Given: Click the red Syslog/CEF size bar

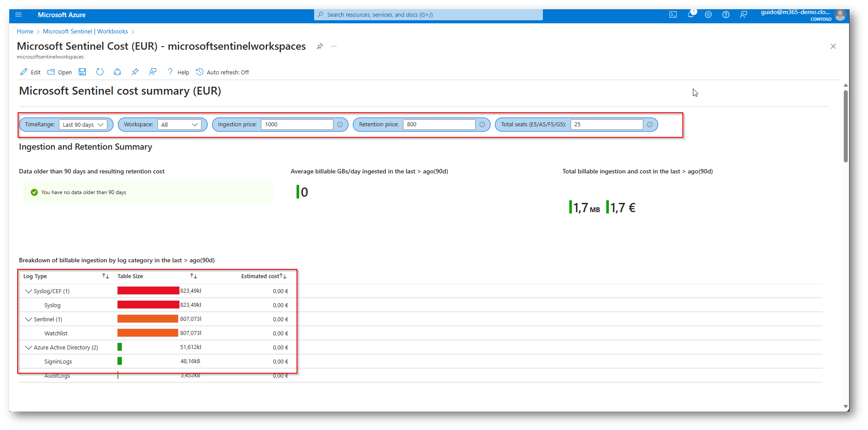Looking at the screenshot, I should point(148,290).
